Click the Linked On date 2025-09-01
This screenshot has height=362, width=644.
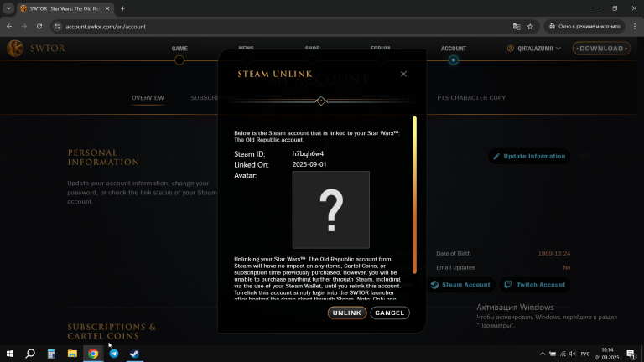pos(309,164)
